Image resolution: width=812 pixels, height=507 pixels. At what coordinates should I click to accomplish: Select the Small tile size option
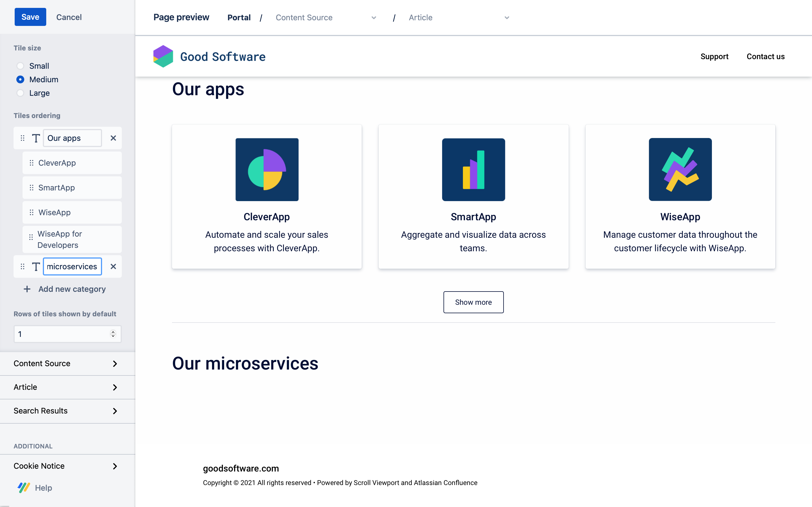(21, 66)
